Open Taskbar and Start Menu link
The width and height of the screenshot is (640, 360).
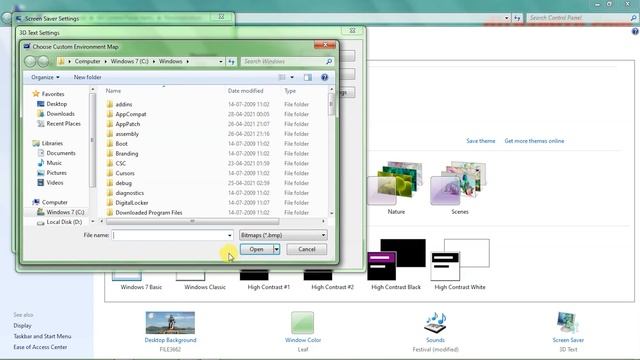(42, 336)
